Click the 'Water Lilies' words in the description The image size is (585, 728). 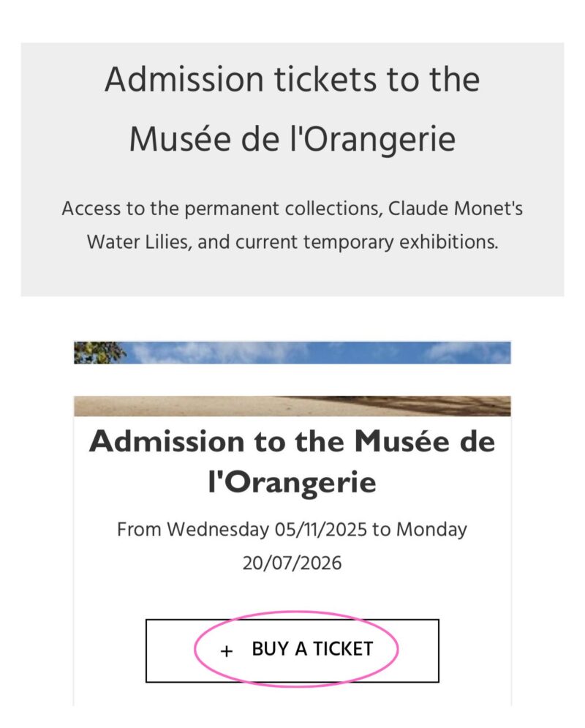tap(137, 242)
